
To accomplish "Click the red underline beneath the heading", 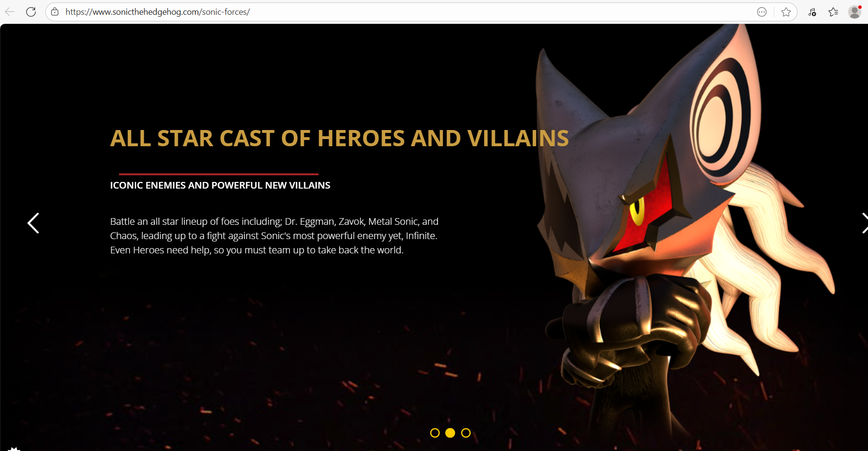I will click(219, 174).
